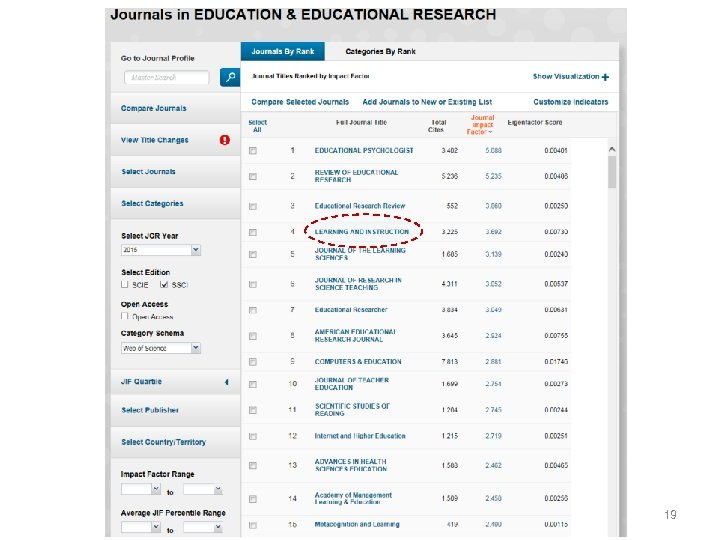Tick checkbox for EDUCATIONAL PSYCHOLOGIST row

point(253,151)
